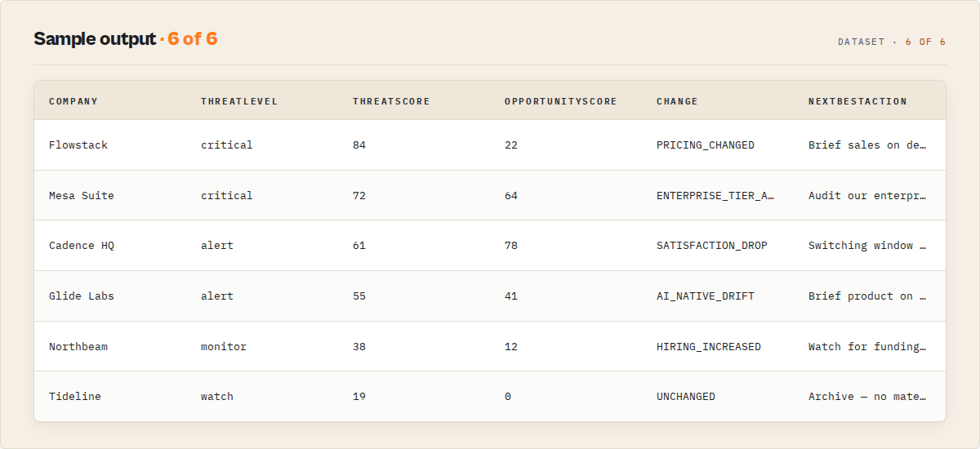Select the Northbeam company cell
Viewport: 980px width, 449px height.
click(78, 347)
